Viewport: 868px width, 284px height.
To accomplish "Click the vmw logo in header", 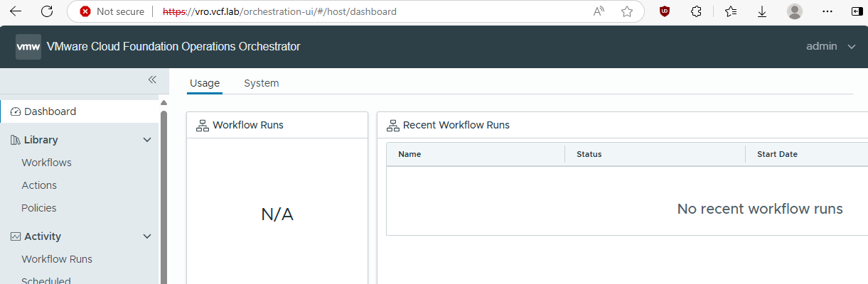I will (28, 47).
